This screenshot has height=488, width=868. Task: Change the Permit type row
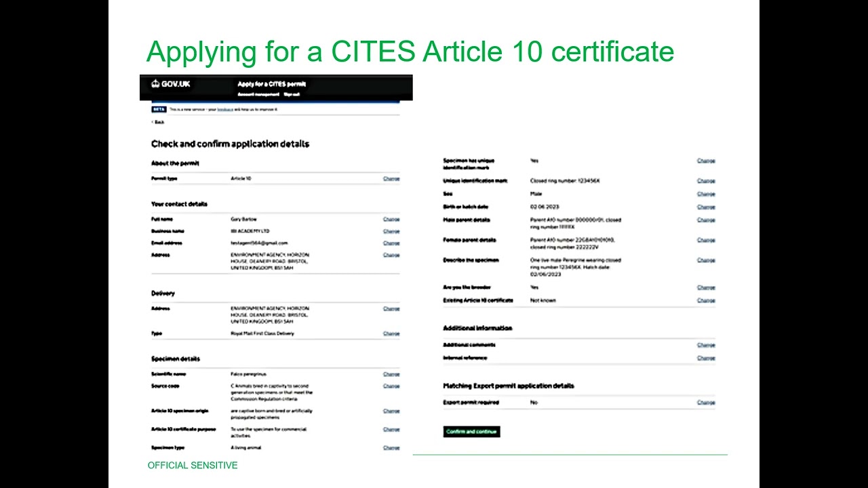coord(391,178)
